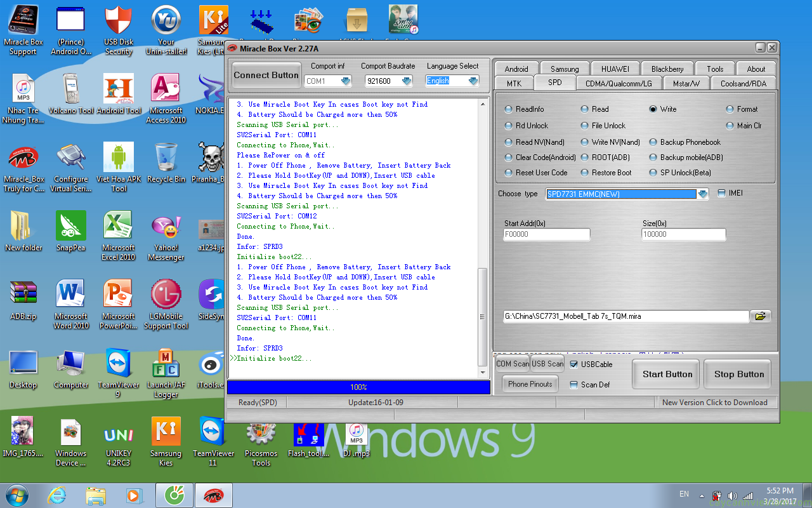The height and width of the screenshot is (508, 812).
Task: Expand Choose type SPD7731 dropdown
Action: (703, 194)
